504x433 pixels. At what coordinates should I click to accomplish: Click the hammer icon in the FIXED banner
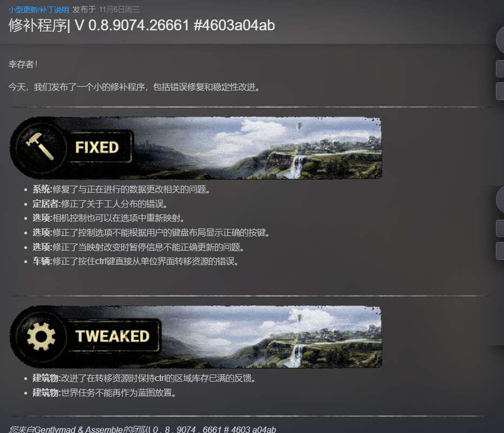(x=40, y=146)
